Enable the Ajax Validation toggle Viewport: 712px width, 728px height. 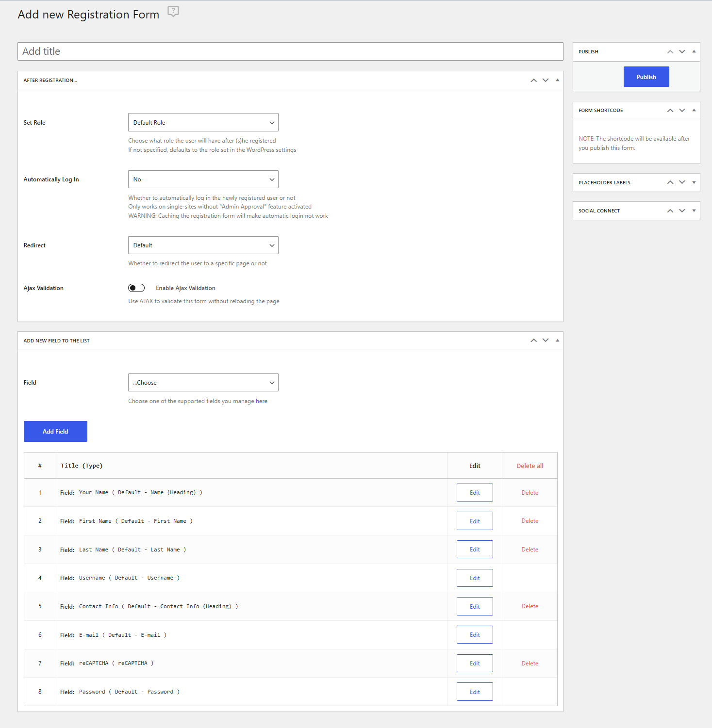[x=136, y=288]
